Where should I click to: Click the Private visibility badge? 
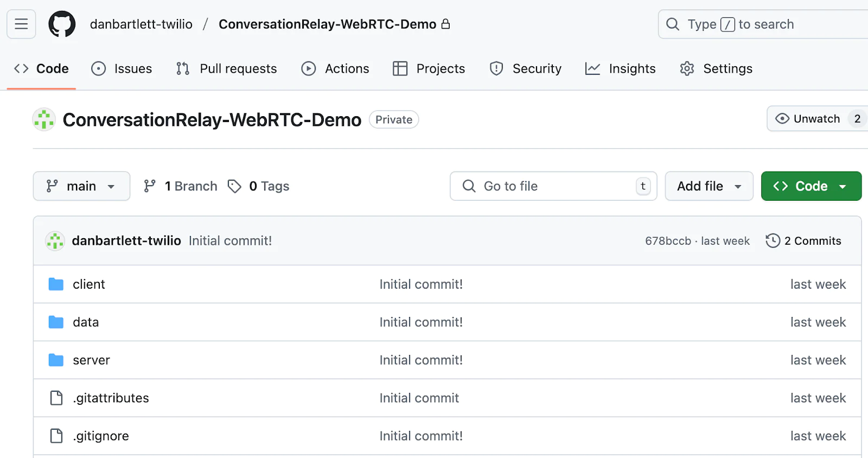coord(394,119)
